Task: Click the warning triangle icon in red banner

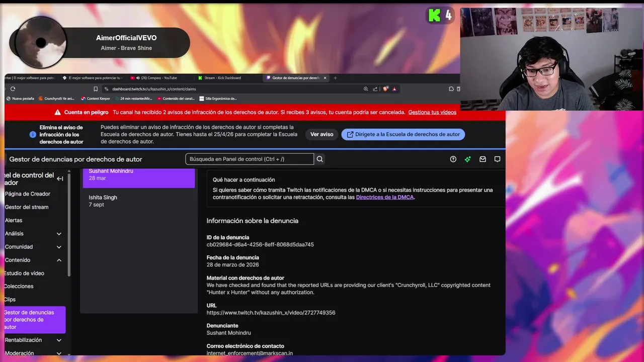Action: click(x=58, y=112)
